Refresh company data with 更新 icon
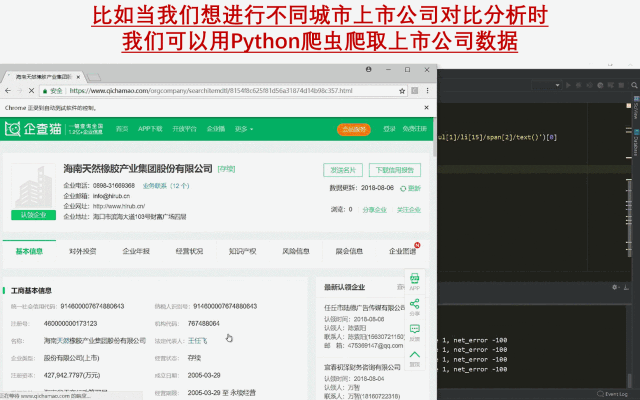This screenshot has width=640, height=400. 410,188
